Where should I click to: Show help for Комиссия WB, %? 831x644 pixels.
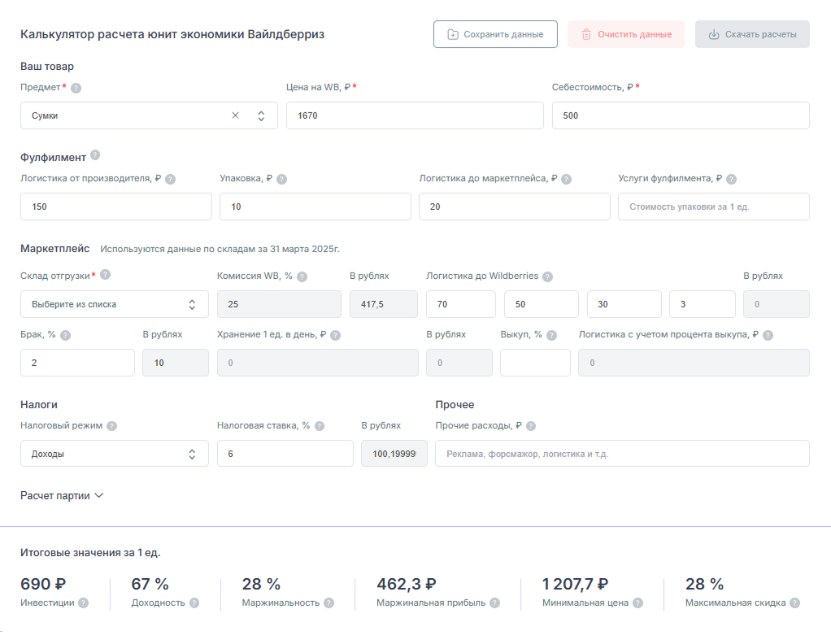coord(302,276)
